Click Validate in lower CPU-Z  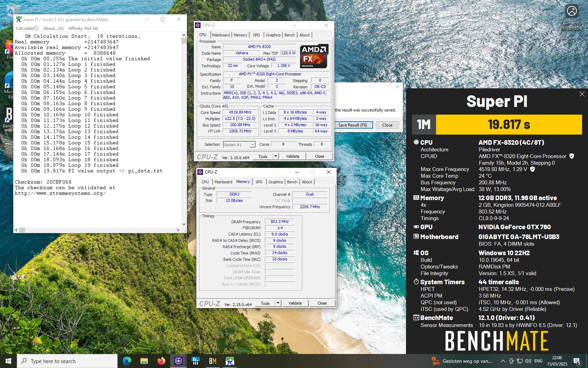[295, 303]
